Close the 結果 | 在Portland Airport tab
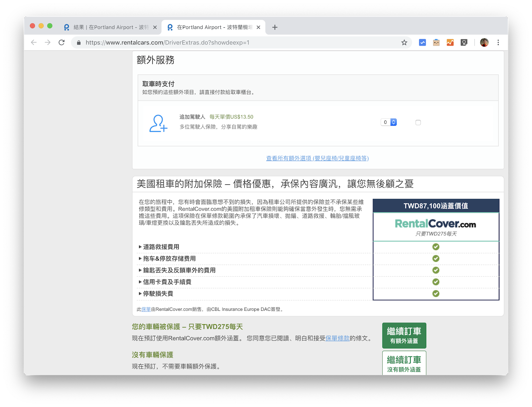The height and width of the screenshot is (407, 532). pos(155,27)
